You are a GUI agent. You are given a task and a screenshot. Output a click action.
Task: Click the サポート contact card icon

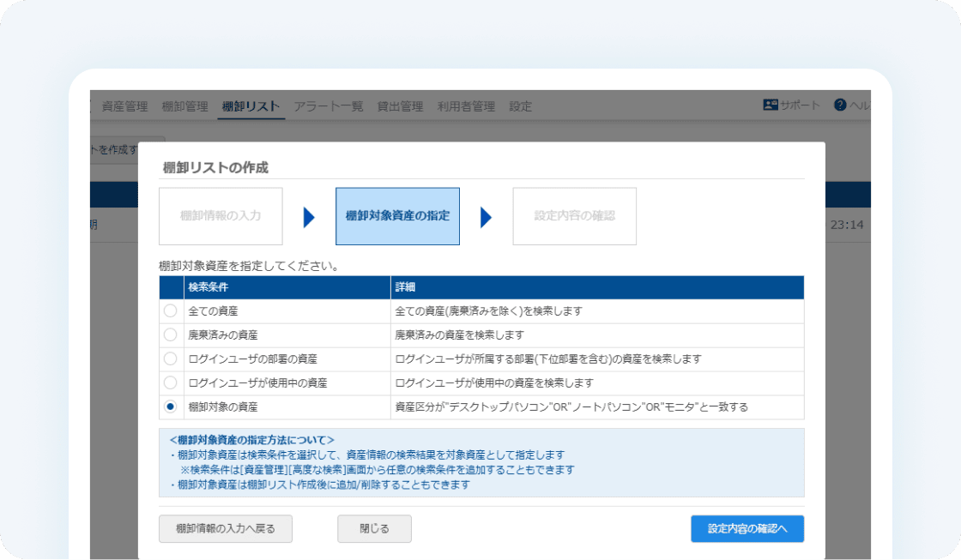[x=771, y=105]
